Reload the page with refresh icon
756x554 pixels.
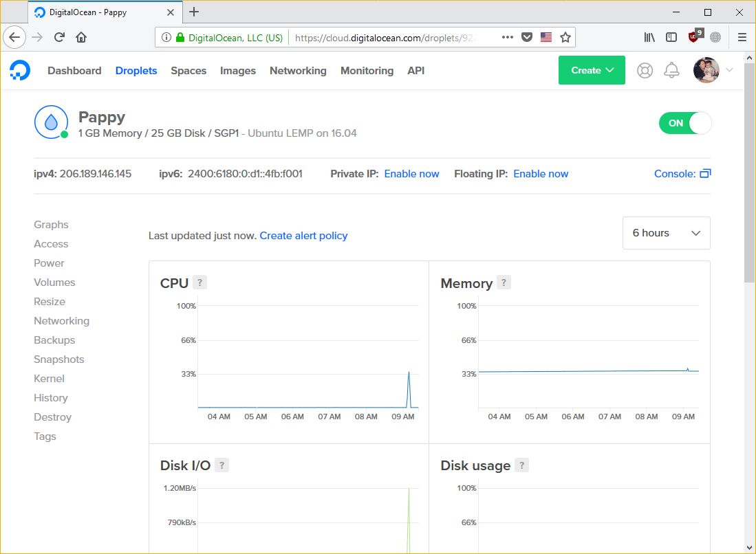coord(59,37)
